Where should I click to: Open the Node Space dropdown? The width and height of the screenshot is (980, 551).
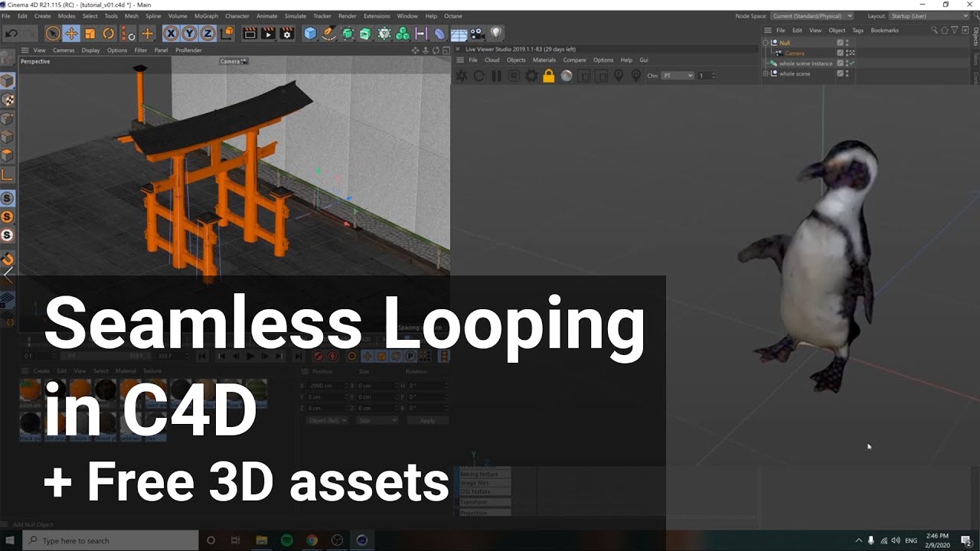[812, 15]
